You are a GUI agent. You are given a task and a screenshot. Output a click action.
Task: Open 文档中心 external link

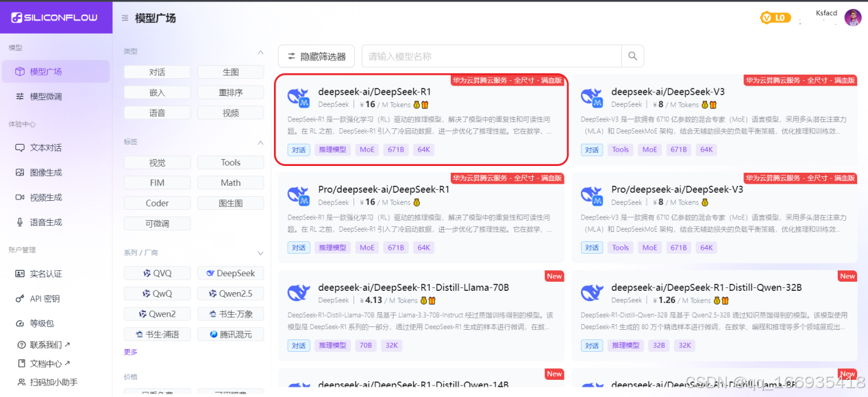pos(45,363)
